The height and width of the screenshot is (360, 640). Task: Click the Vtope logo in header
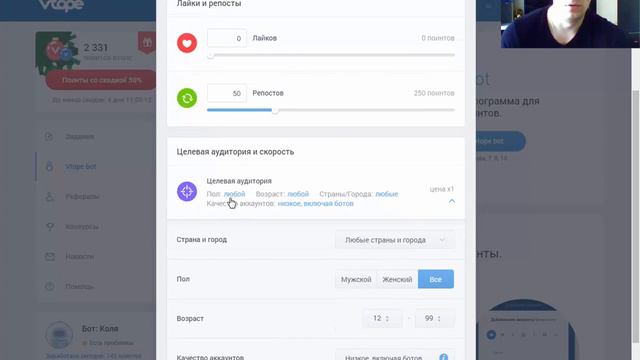coord(61,6)
